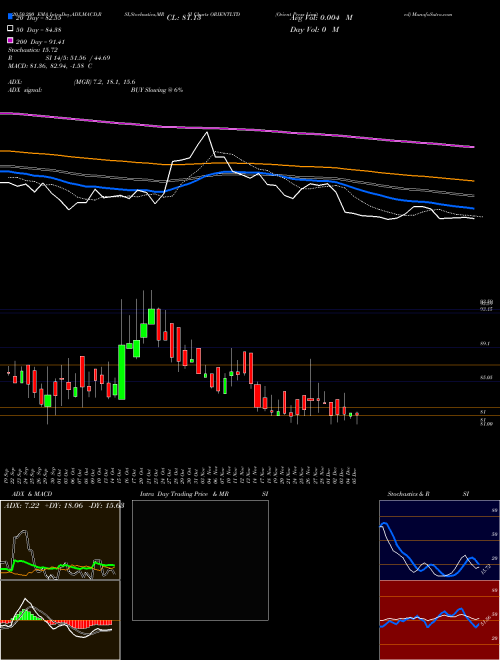Click the magenta 200 Day legend swatch
This screenshot has width=500, height=660.
11,41
